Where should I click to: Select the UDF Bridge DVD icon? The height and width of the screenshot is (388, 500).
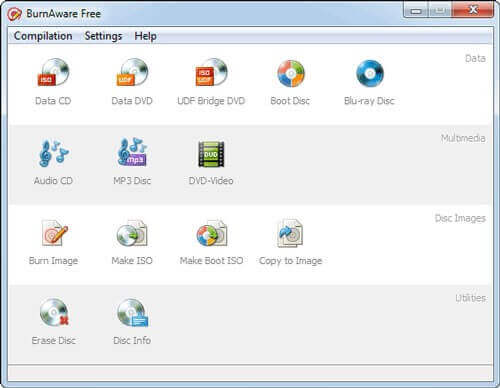tap(211, 82)
